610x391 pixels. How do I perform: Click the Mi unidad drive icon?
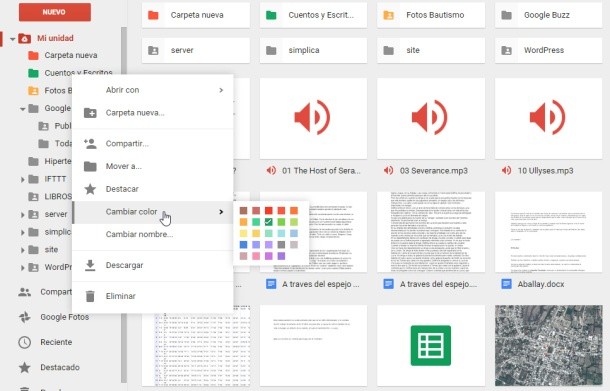pos(25,38)
